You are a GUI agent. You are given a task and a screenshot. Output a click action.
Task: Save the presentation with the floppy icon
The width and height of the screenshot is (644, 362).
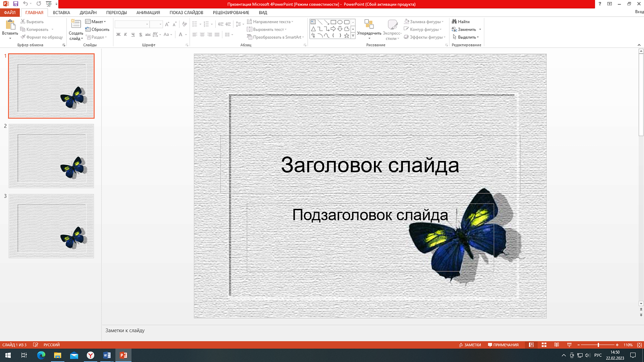point(16,4)
